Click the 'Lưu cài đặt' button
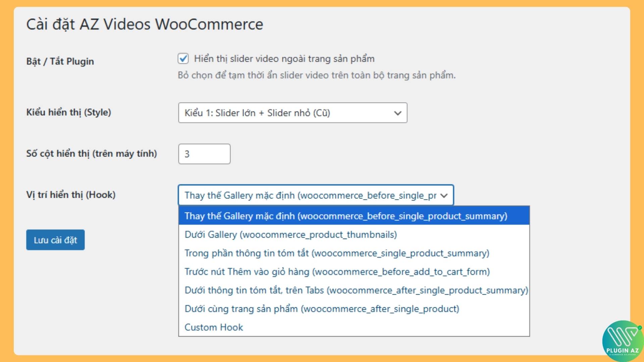 point(55,240)
